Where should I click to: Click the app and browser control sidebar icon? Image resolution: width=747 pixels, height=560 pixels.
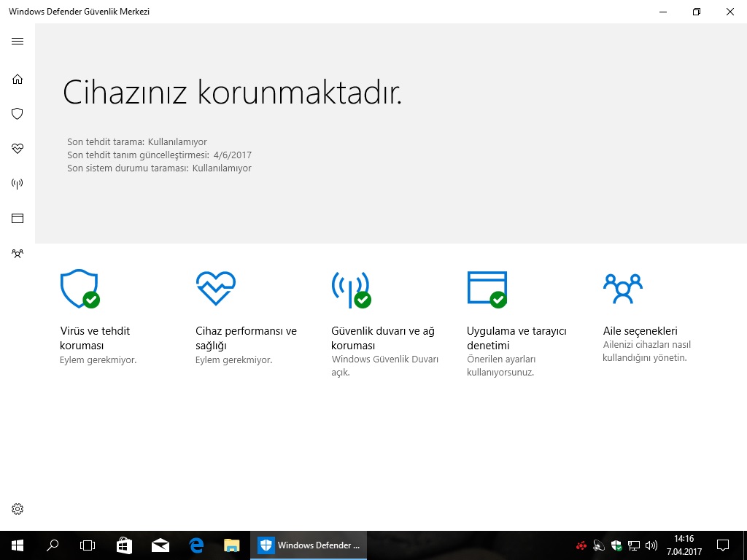click(x=18, y=218)
